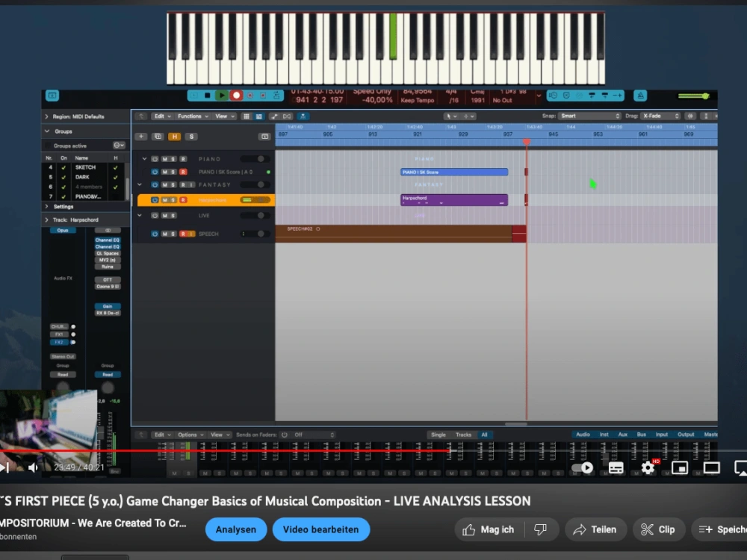
Task: Open the Edit menu in Tracks area
Action: point(162,116)
